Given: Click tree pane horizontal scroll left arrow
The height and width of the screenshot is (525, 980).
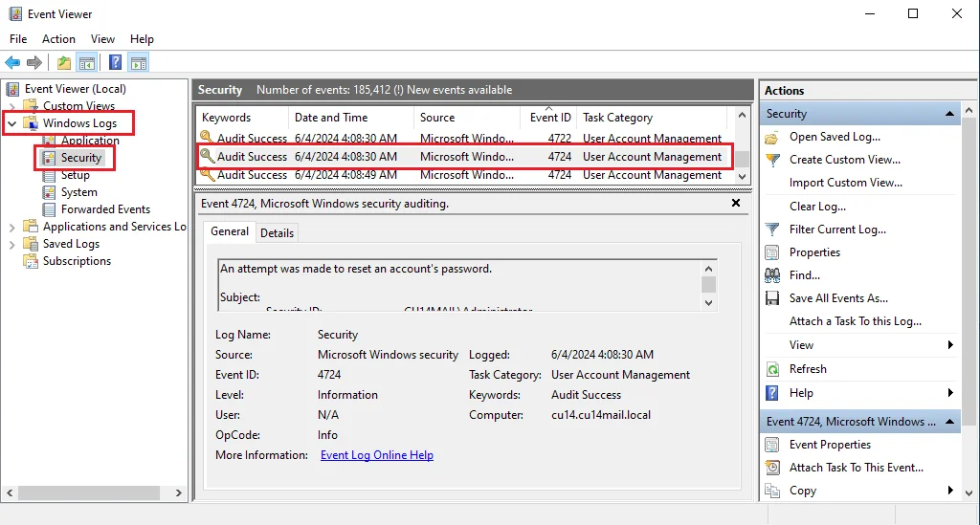Looking at the screenshot, I should coord(10,493).
